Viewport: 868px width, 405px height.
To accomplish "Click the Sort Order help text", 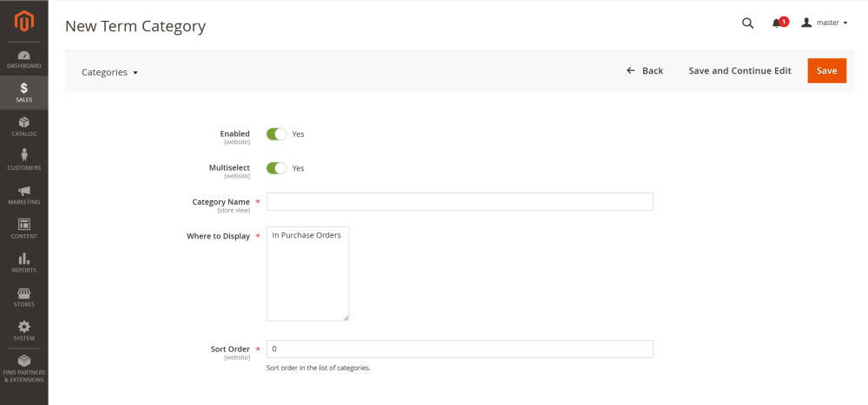I will 319,368.
